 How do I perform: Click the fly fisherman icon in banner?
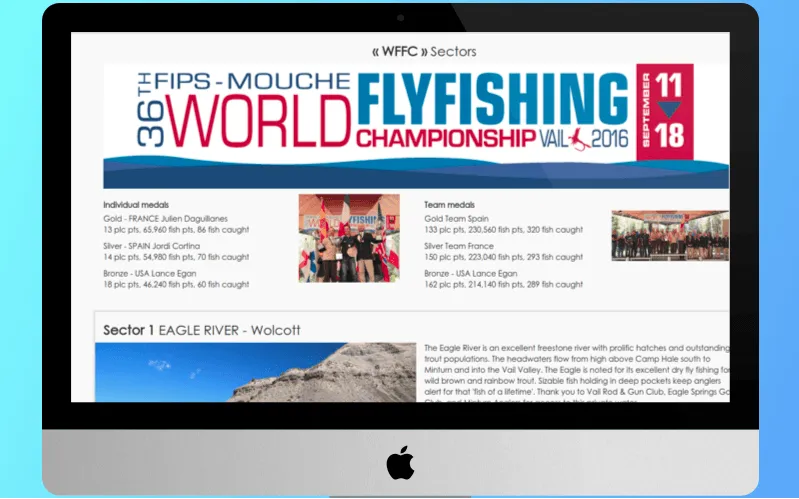click(x=579, y=139)
